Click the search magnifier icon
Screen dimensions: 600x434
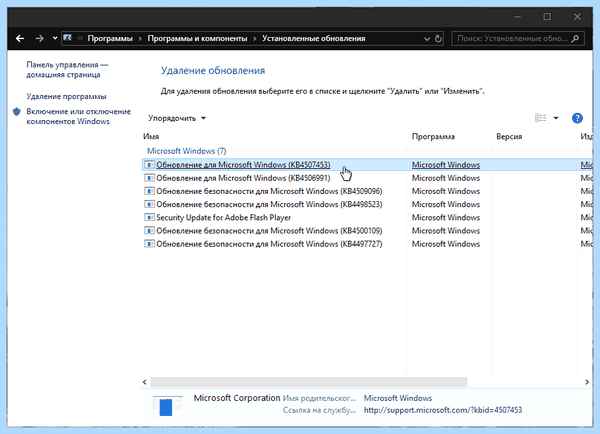[575, 38]
